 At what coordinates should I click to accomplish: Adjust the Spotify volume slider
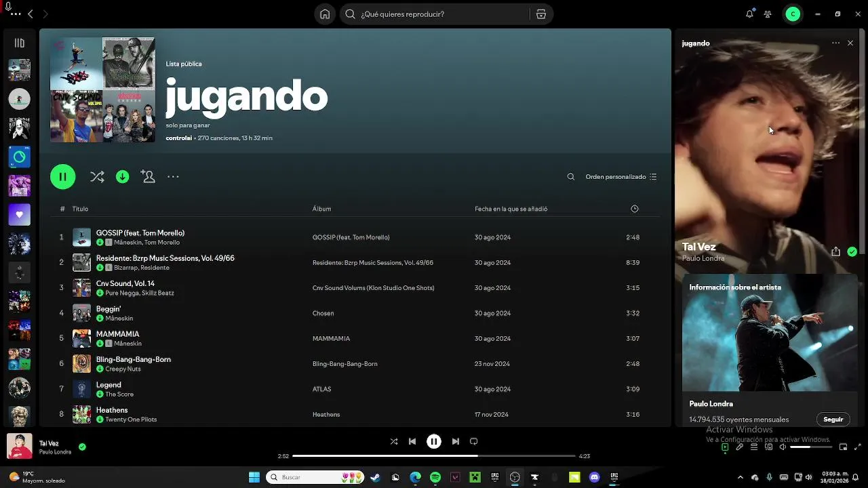811,447
